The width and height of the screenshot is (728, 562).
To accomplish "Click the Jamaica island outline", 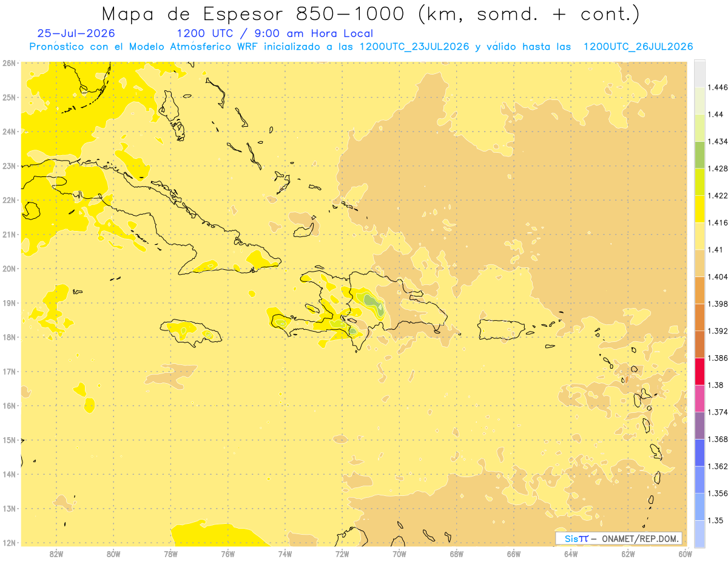I will pos(190,332).
